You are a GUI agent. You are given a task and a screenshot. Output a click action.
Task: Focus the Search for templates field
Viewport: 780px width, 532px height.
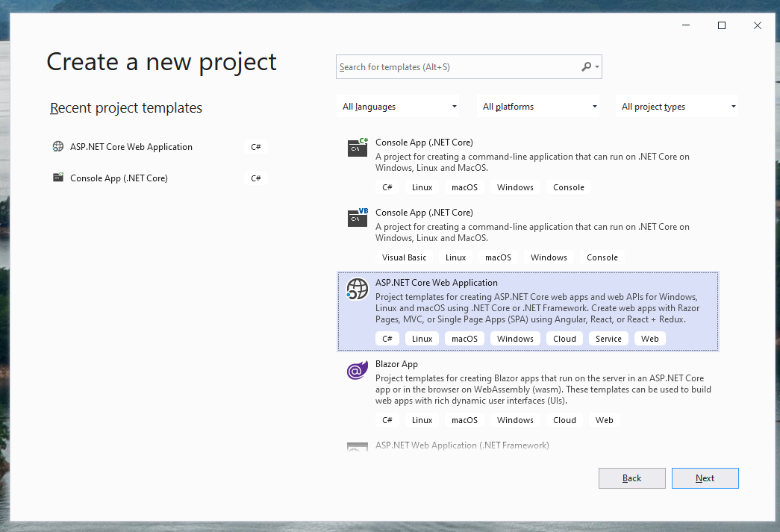click(457, 67)
